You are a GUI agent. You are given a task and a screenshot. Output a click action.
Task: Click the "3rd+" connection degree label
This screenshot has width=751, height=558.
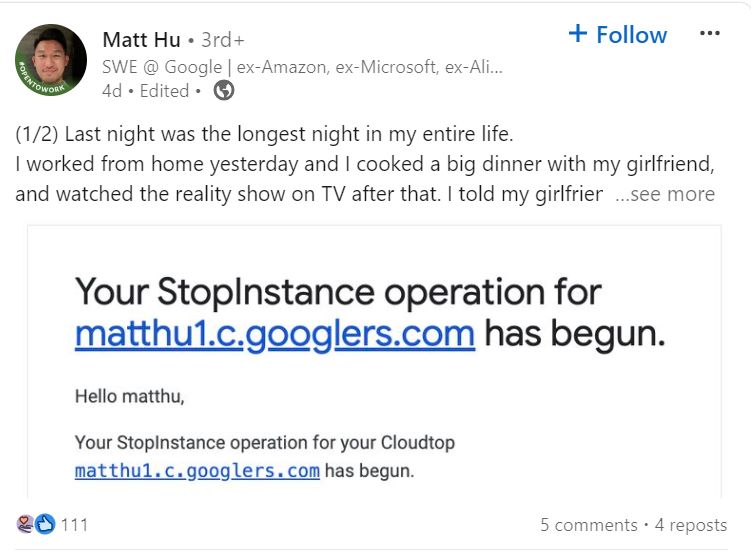[222, 40]
